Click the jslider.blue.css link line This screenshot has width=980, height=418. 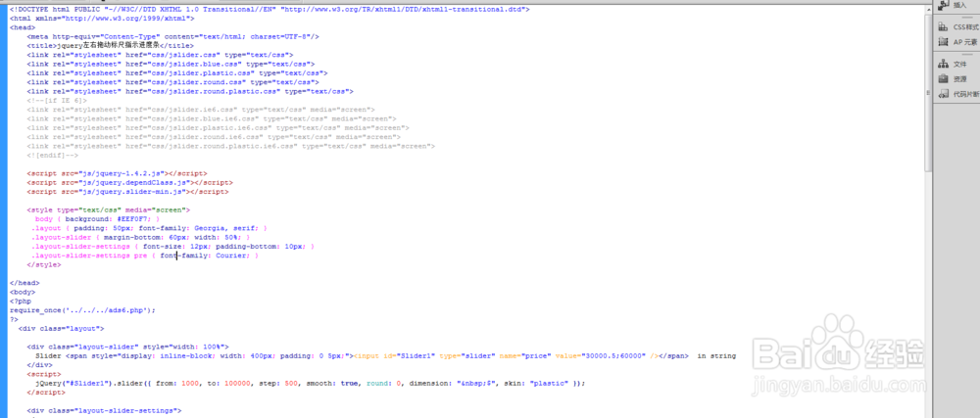point(171,64)
